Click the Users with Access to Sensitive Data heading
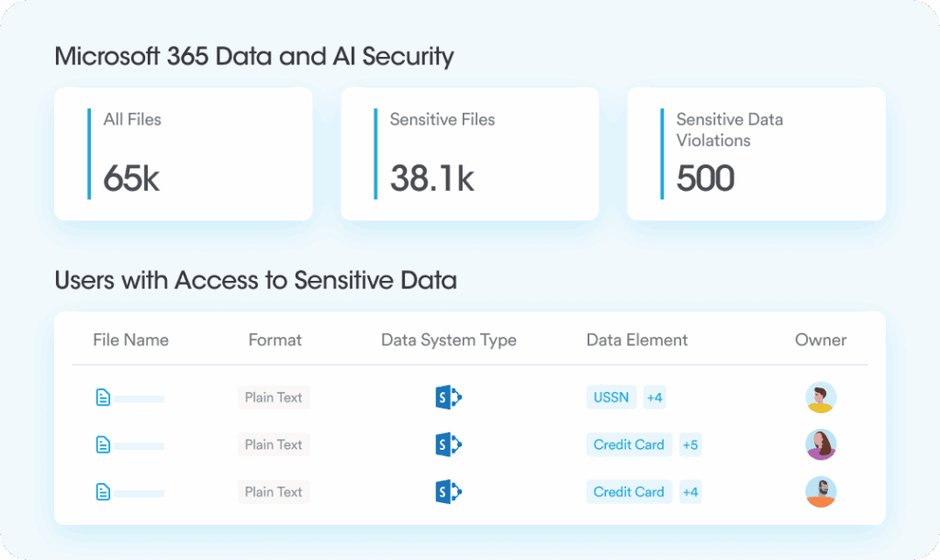This screenshot has height=560, width=940. (x=256, y=281)
